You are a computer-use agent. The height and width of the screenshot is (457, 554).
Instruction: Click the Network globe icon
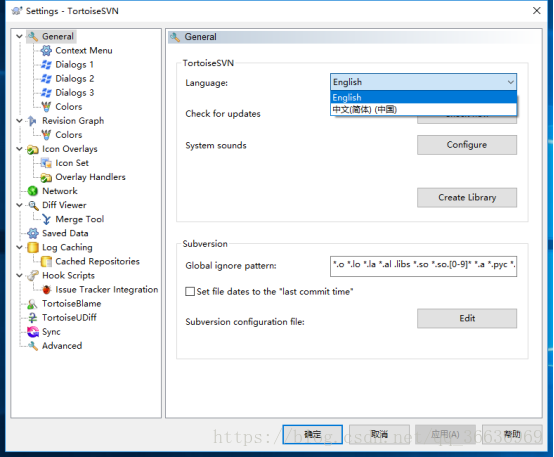click(x=33, y=191)
